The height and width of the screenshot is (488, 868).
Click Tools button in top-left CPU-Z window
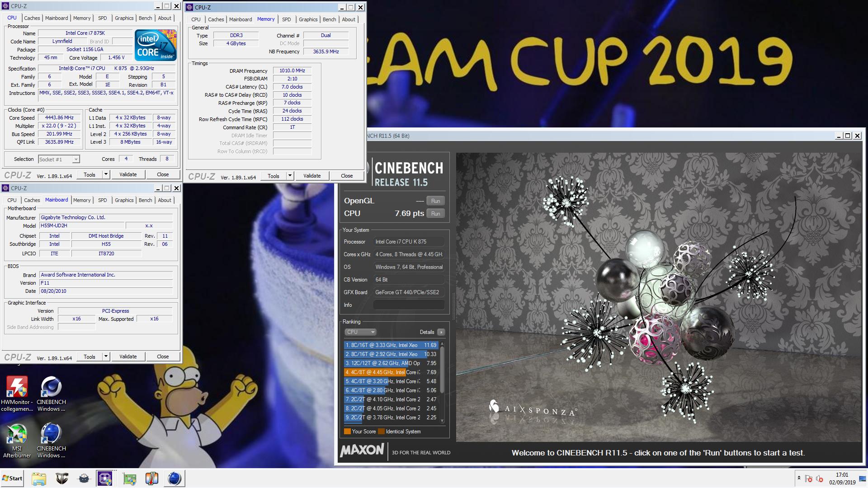(x=90, y=174)
